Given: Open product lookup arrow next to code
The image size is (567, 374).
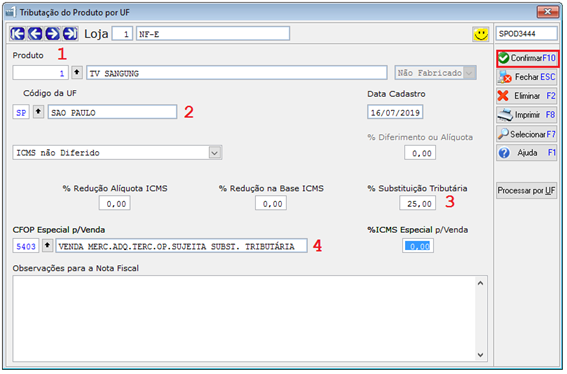Looking at the screenshot, I should [x=77, y=72].
